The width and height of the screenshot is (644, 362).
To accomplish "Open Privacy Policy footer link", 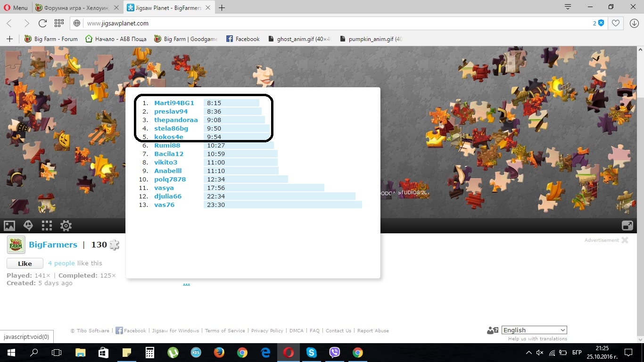I will (267, 330).
